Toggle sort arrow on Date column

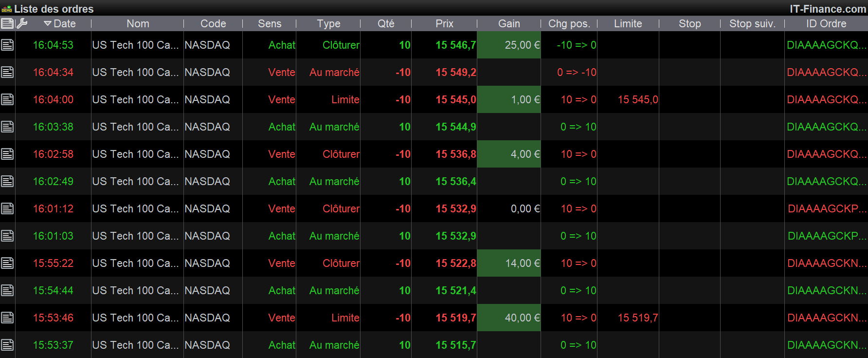pos(47,23)
